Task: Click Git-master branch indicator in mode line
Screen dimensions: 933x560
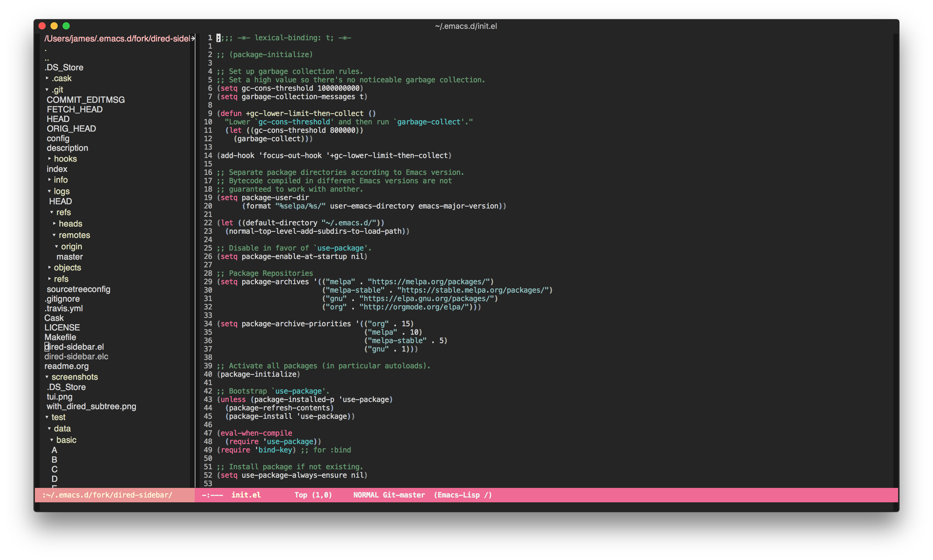Action: click(x=403, y=495)
